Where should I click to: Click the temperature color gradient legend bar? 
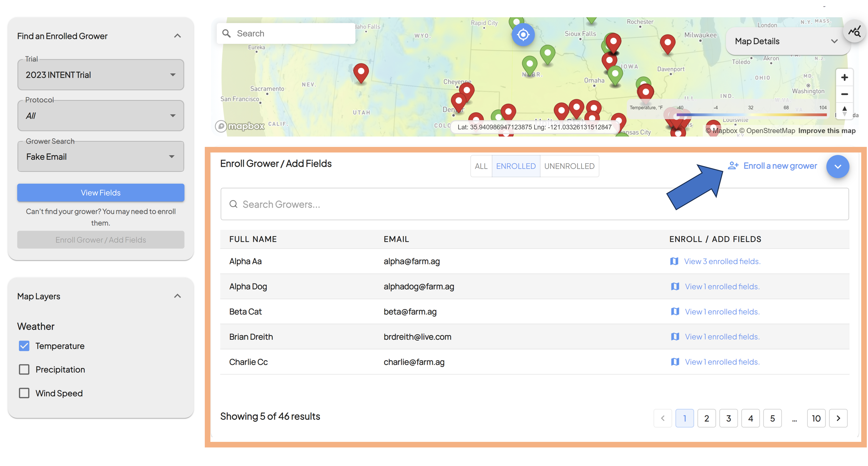click(751, 115)
